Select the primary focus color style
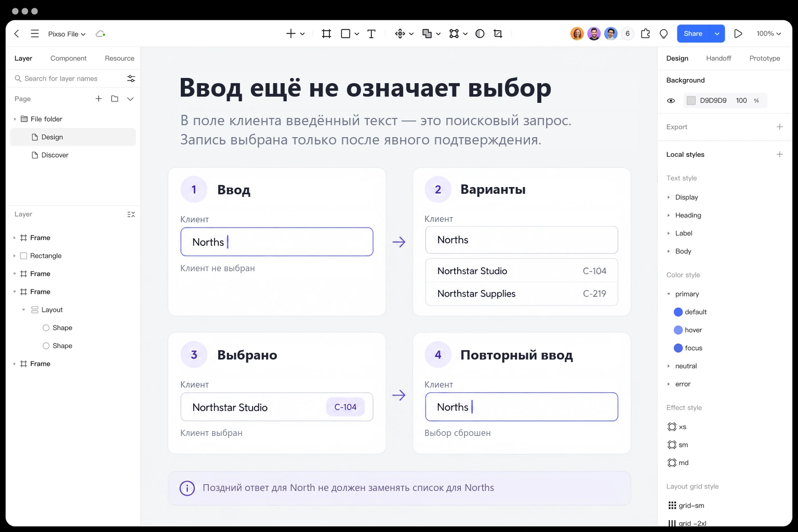 (x=688, y=348)
